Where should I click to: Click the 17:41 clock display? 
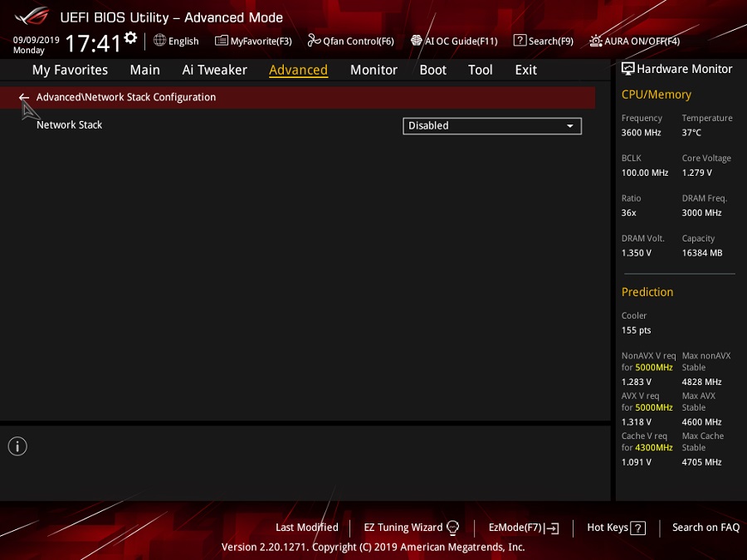(x=93, y=43)
